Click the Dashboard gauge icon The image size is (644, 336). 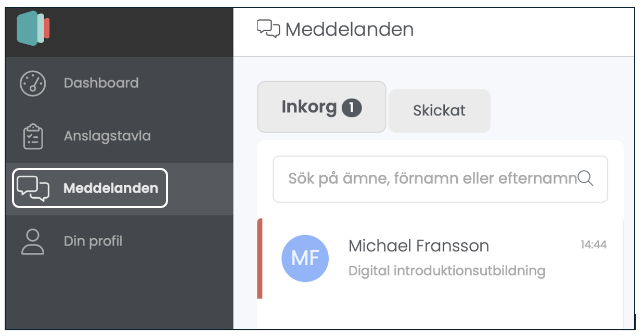pos(33,83)
